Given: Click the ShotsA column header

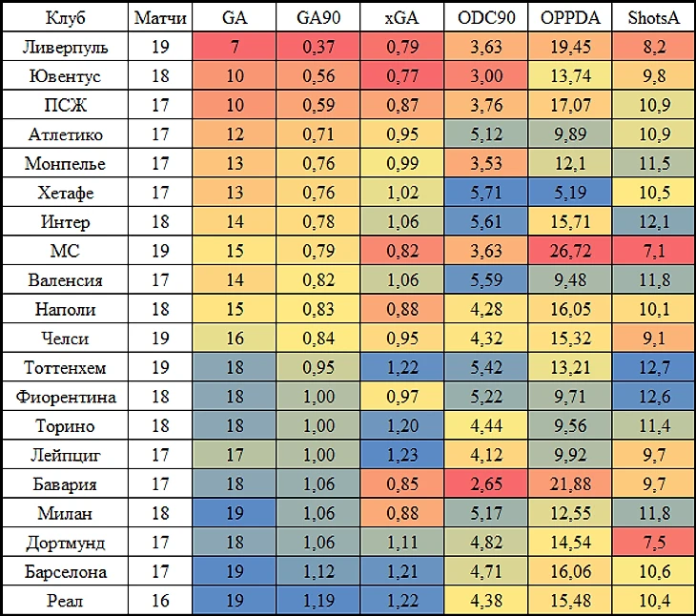Looking at the screenshot, I should click(x=653, y=17).
